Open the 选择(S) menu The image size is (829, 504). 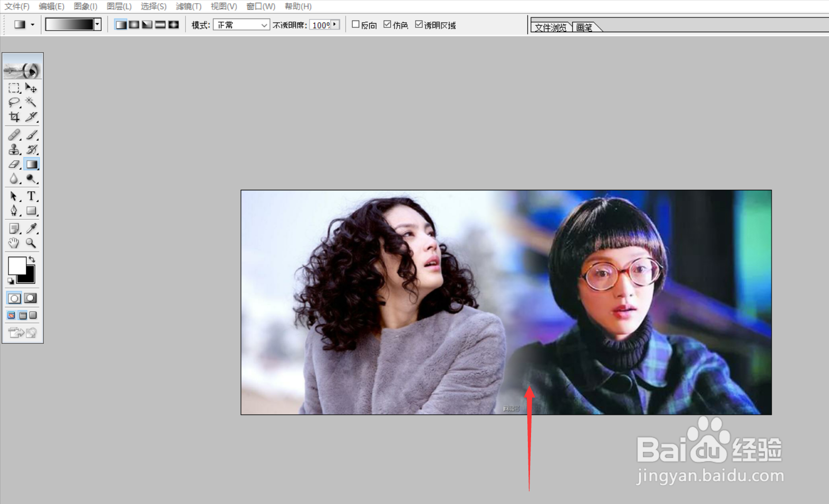click(153, 6)
